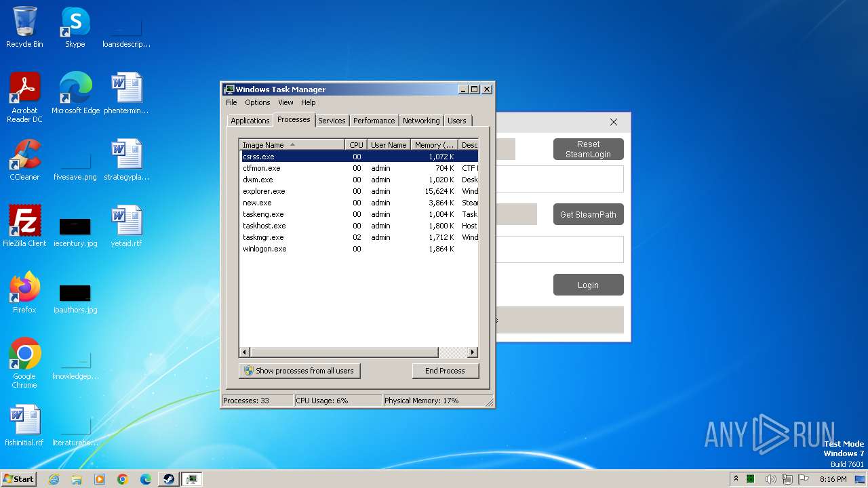868x488 pixels.
Task: Open Chrome from the taskbar
Action: tap(123, 479)
